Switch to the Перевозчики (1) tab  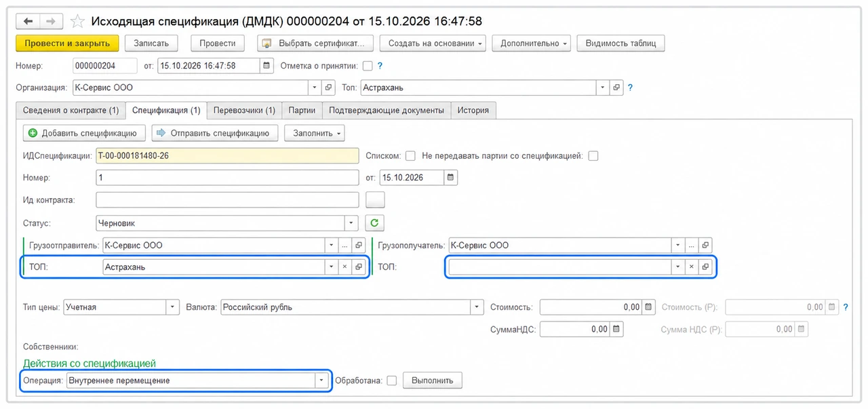click(x=244, y=110)
